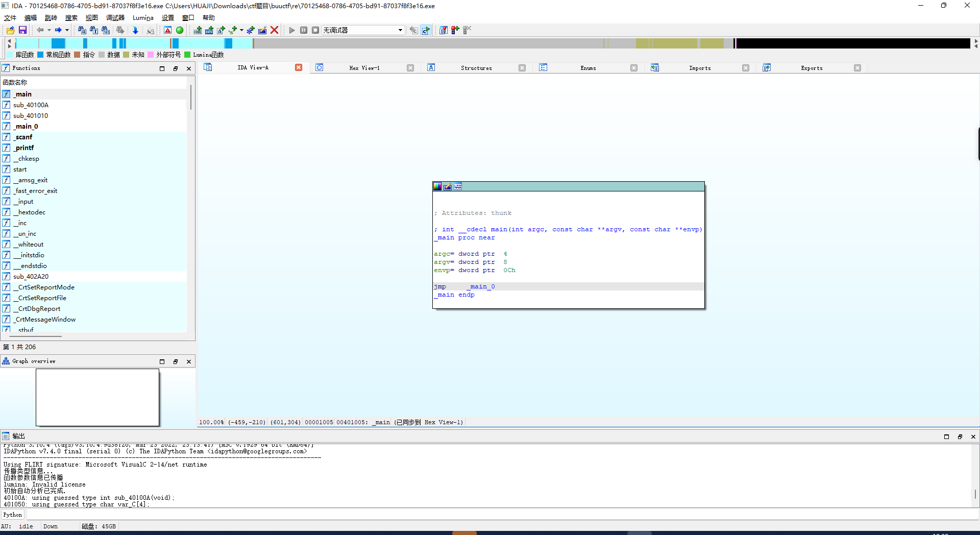Viewport: 980px width, 535px height.
Task: Click the blue down arrow icon
Action: pyautogui.click(x=135, y=30)
